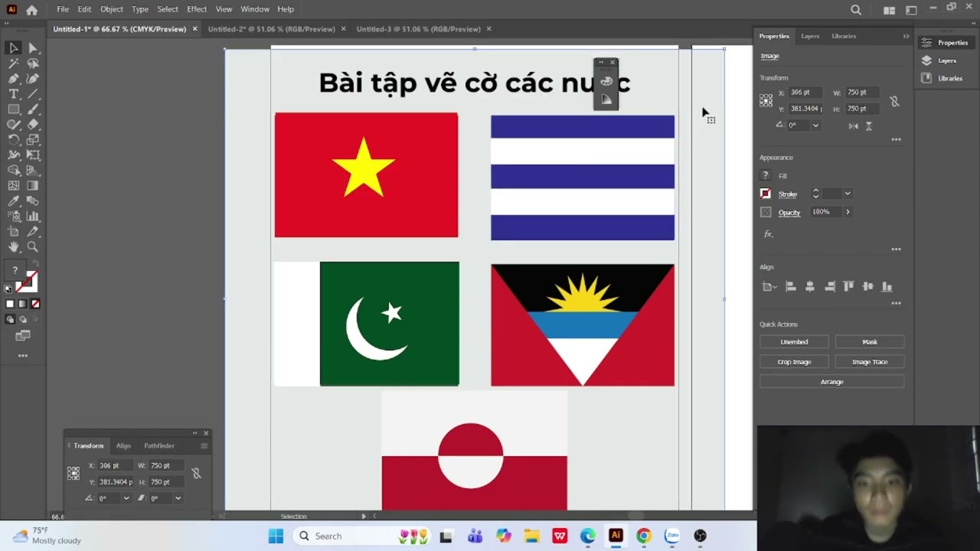Select the Direct Selection tool
The width and height of the screenshot is (980, 551).
[x=33, y=48]
